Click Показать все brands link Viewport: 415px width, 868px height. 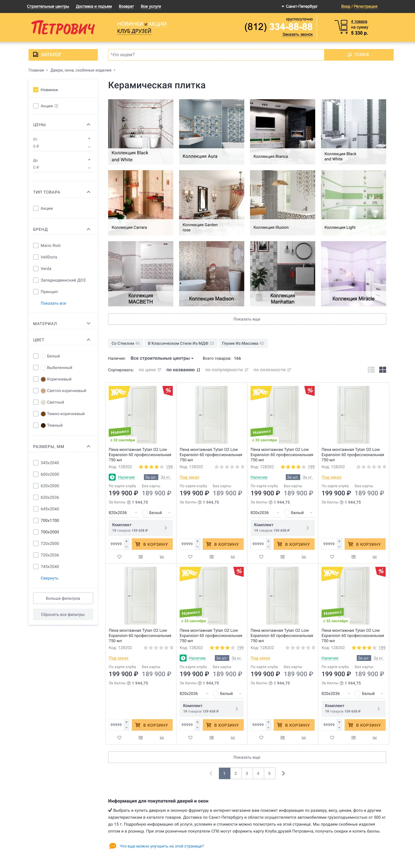coord(53,303)
